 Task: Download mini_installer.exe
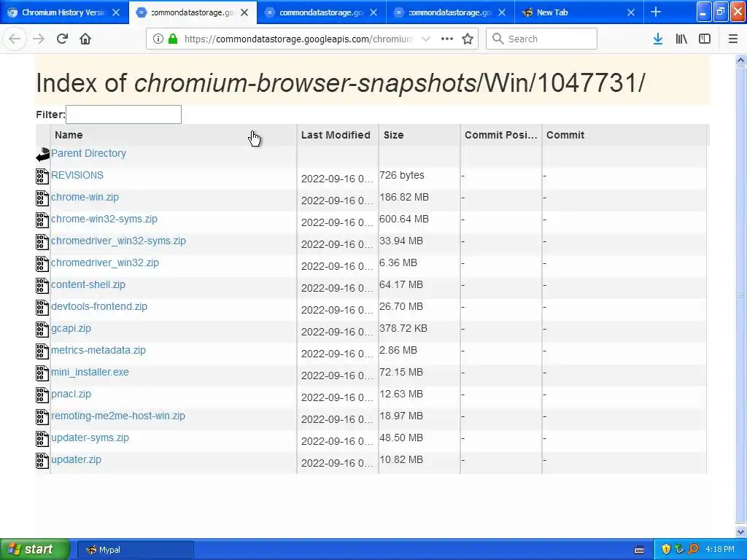pos(90,373)
